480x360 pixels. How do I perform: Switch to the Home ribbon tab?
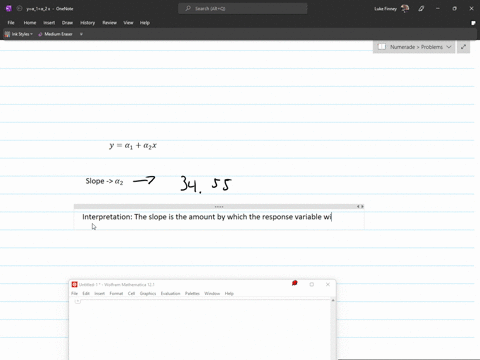[x=30, y=23]
